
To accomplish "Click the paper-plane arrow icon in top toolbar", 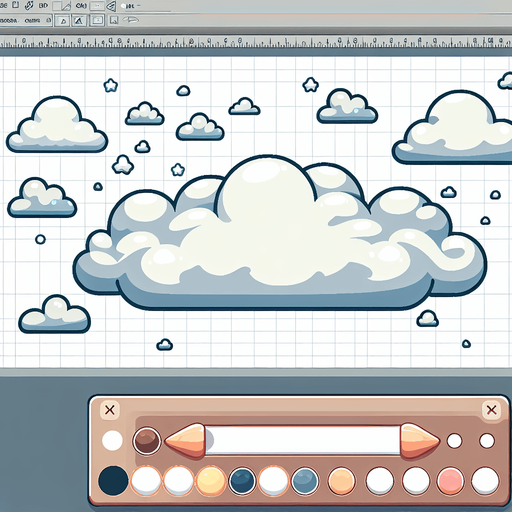I will coord(111,6).
